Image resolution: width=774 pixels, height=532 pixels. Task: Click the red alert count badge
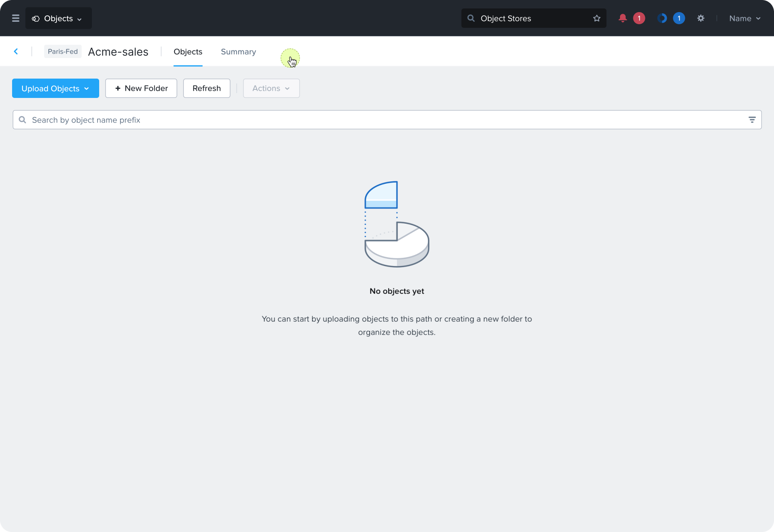pos(639,18)
